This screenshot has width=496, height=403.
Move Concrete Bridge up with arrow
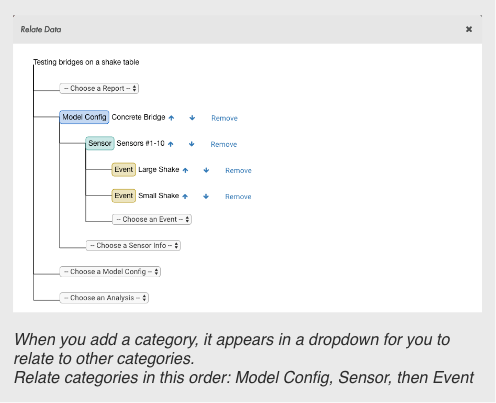(x=171, y=118)
